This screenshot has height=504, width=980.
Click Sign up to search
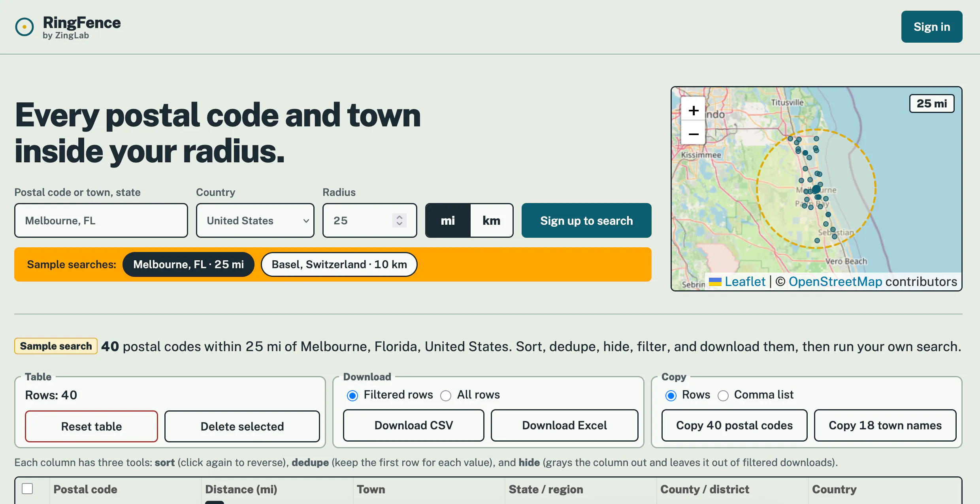coord(586,220)
